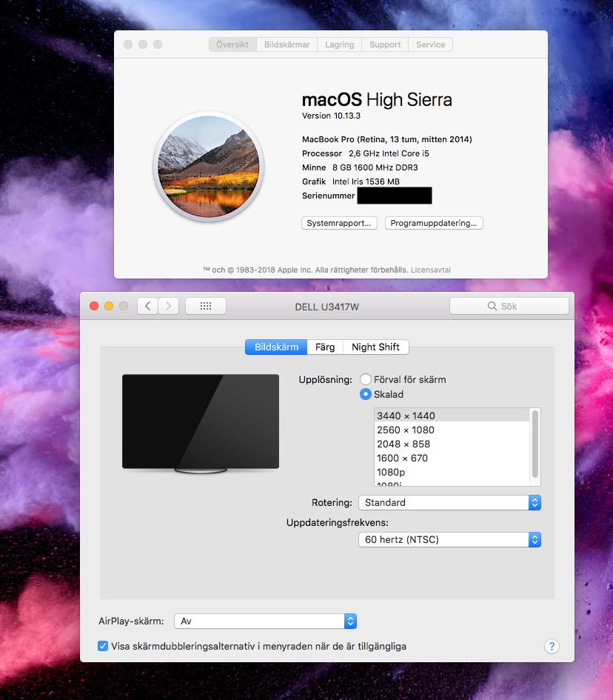Image resolution: width=613 pixels, height=700 pixels.
Task: Open Bildskärmar tab in About window
Action: point(287,44)
